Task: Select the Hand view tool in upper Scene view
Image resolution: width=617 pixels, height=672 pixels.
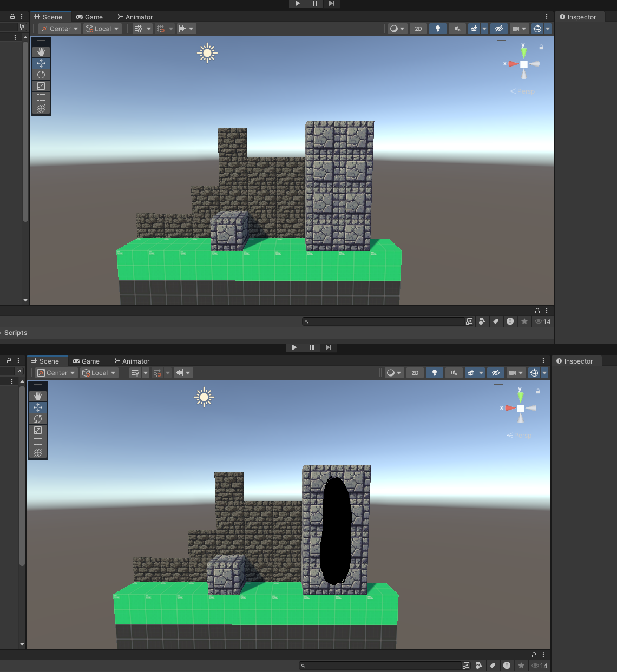Action: click(x=41, y=52)
